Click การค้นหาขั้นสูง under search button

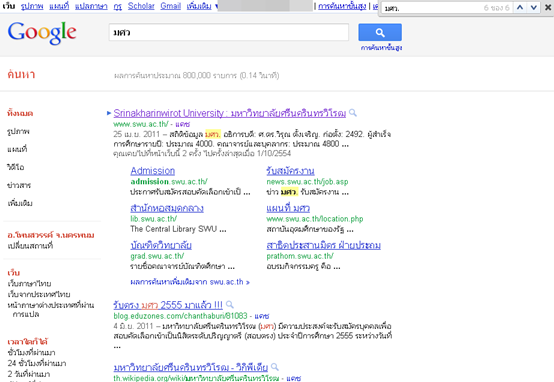(x=381, y=48)
